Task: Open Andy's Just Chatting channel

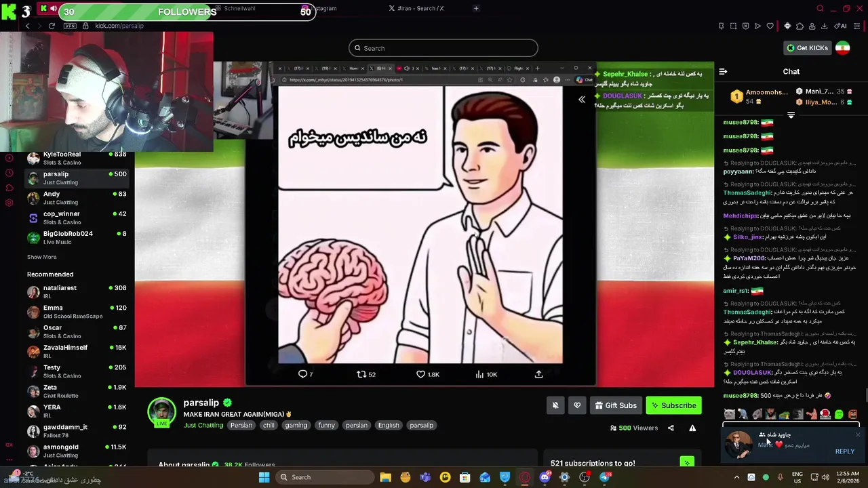Action: click(77, 198)
